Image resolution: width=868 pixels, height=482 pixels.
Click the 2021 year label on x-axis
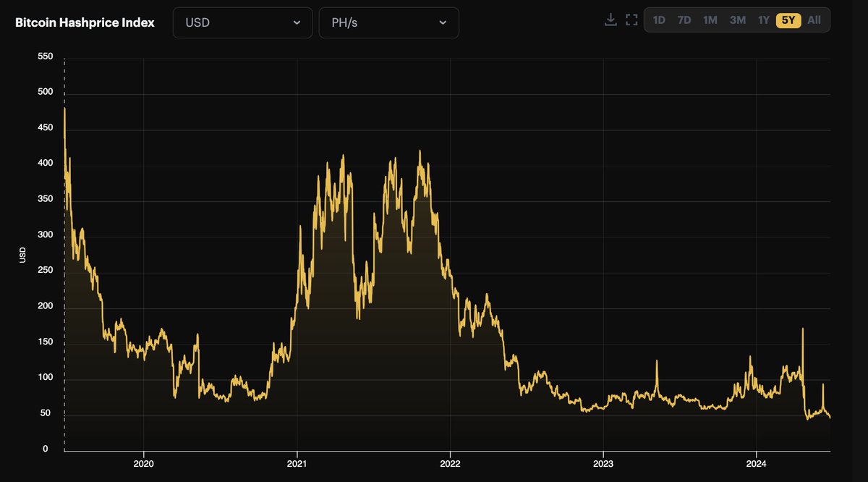click(x=297, y=465)
